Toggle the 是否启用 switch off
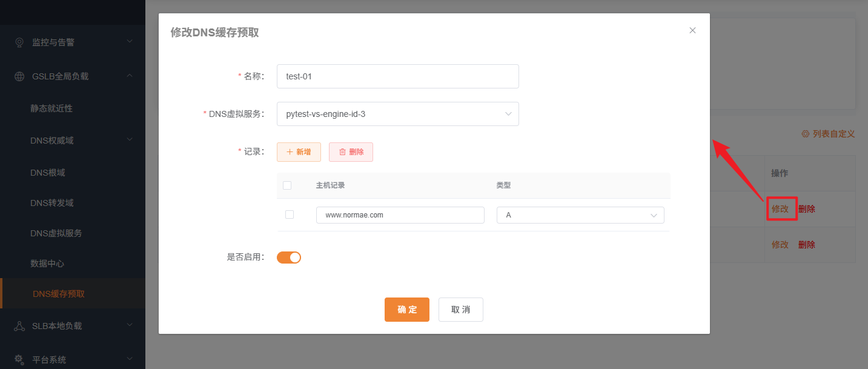Viewport: 868px width, 369px height. tap(289, 258)
